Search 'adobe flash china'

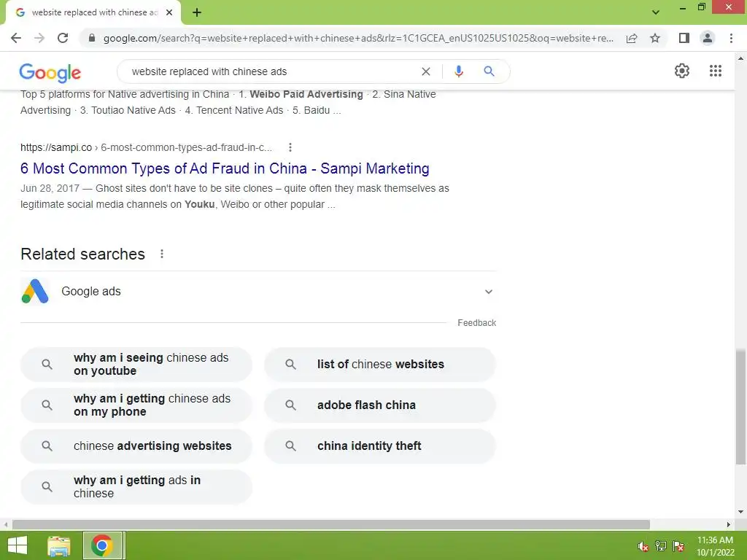(x=380, y=405)
